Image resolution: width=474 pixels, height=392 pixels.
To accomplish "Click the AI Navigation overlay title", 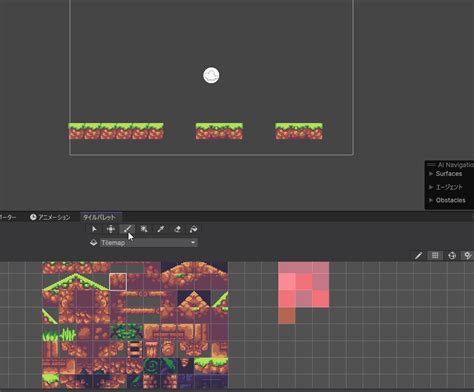I will [x=455, y=165].
